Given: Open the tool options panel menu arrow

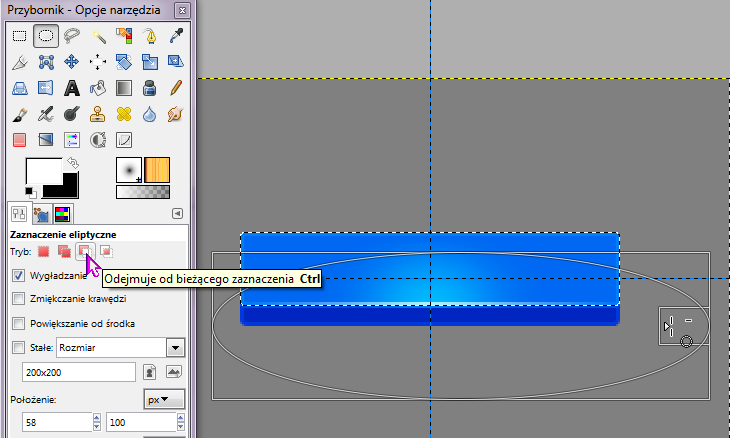Looking at the screenshot, I should point(177,212).
